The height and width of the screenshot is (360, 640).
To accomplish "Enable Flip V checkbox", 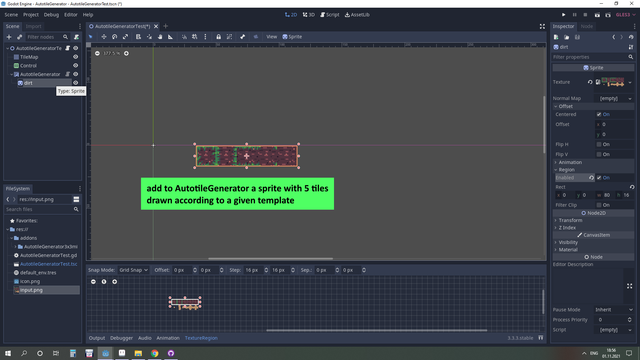I will 599,154.
